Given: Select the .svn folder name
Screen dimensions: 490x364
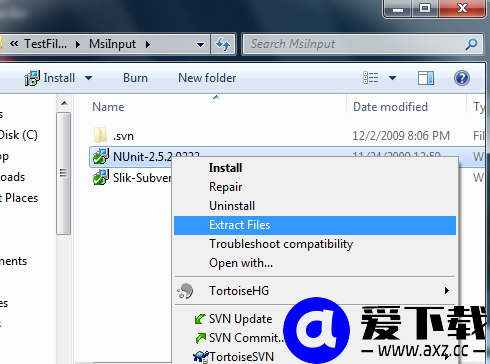Looking at the screenshot, I should coord(123,136).
